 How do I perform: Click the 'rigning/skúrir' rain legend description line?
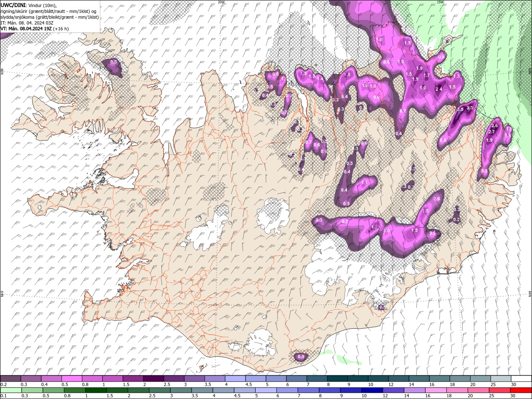[49, 11]
